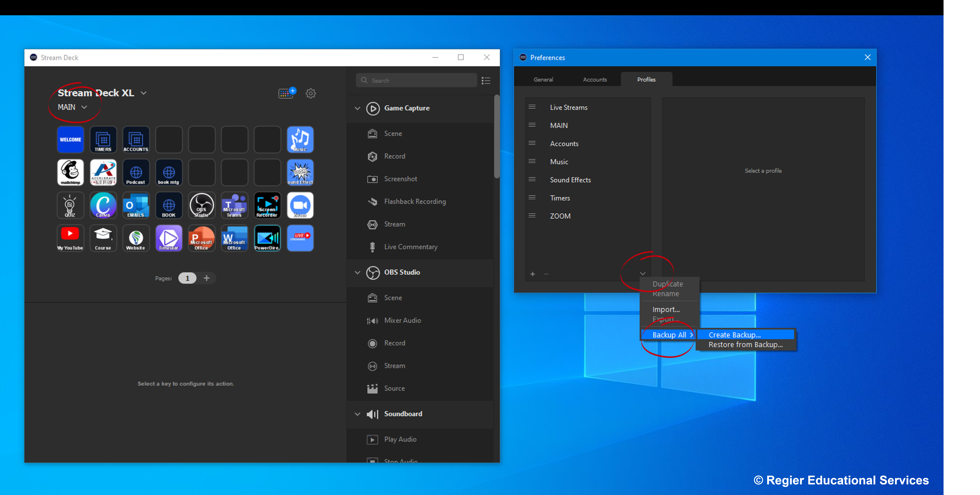This screenshot has height=495, width=980.
Task: Open the TIMERS folder key
Action: tap(103, 139)
